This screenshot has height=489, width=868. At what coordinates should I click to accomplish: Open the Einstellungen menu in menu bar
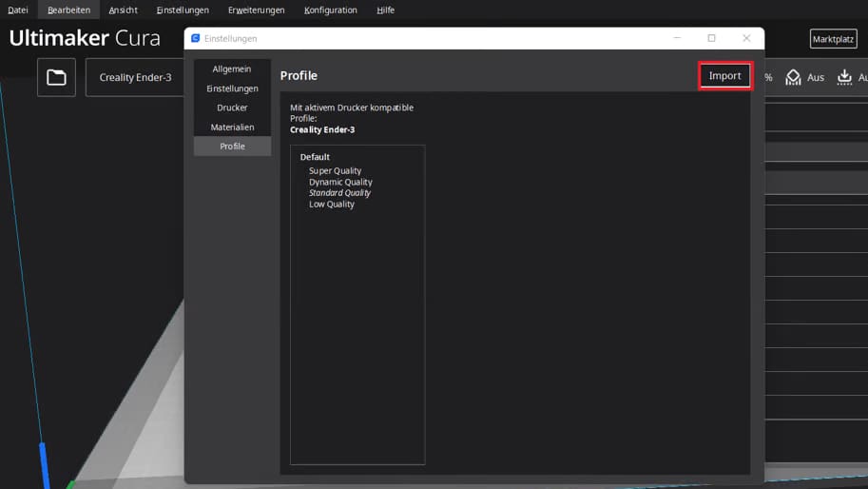183,10
